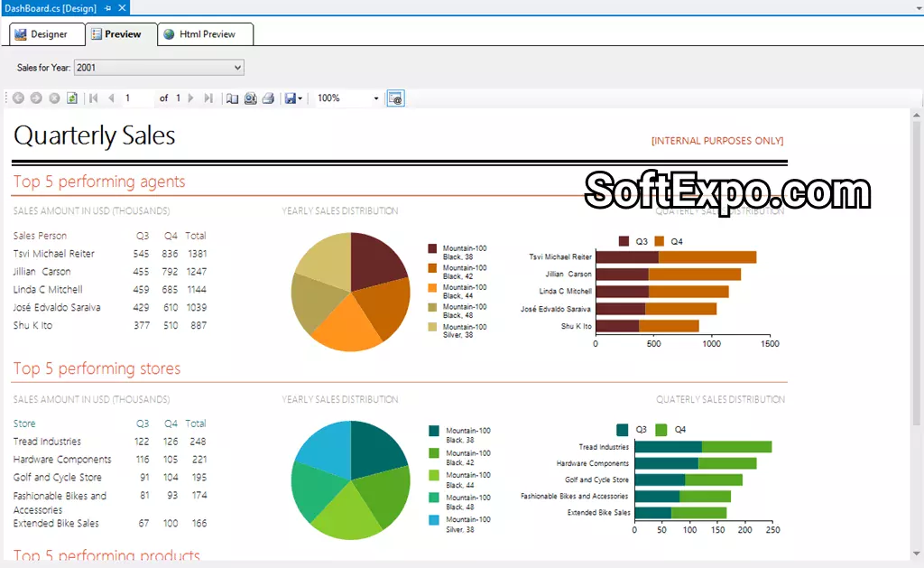Expand the 100% zoom level dropdown
This screenshot has height=568, width=924.
pyautogui.click(x=376, y=98)
